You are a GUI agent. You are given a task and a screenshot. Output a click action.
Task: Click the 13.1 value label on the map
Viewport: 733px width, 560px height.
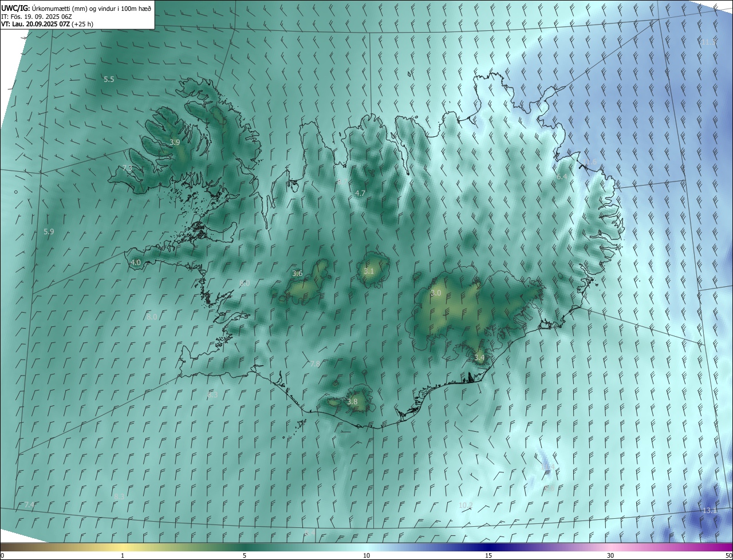710,511
